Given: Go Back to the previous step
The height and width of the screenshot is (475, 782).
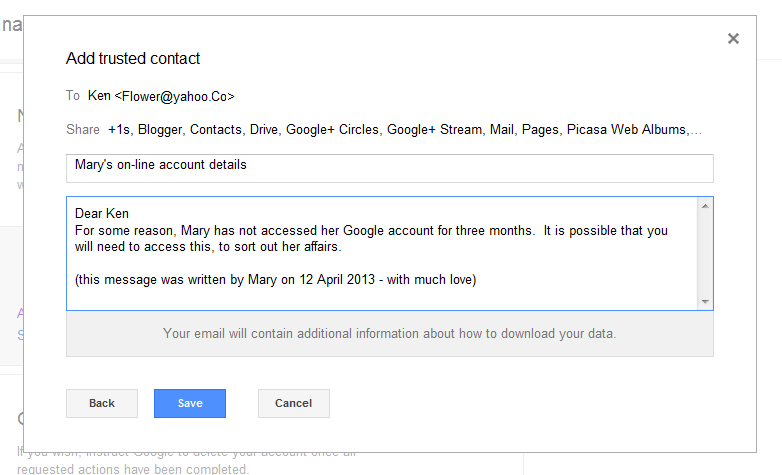Looking at the screenshot, I should [x=102, y=403].
